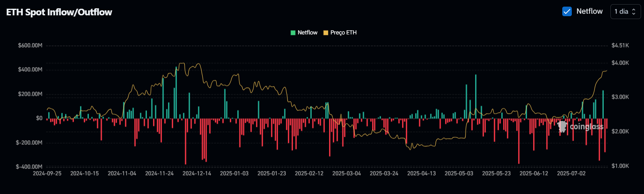This screenshot has height=194, width=644.
Task: Click the 2024-11-24 date label
Action: tap(159, 173)
